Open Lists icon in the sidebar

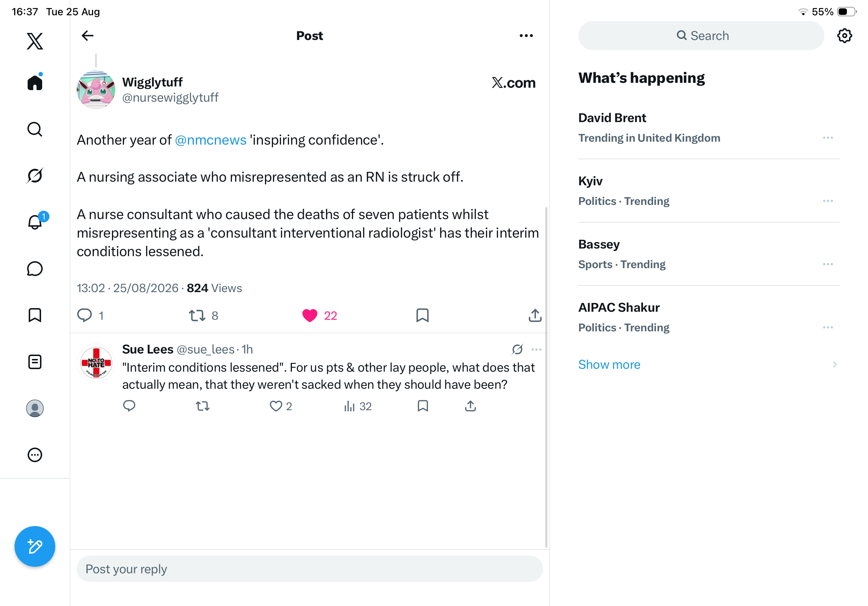(x=35, y=362)
